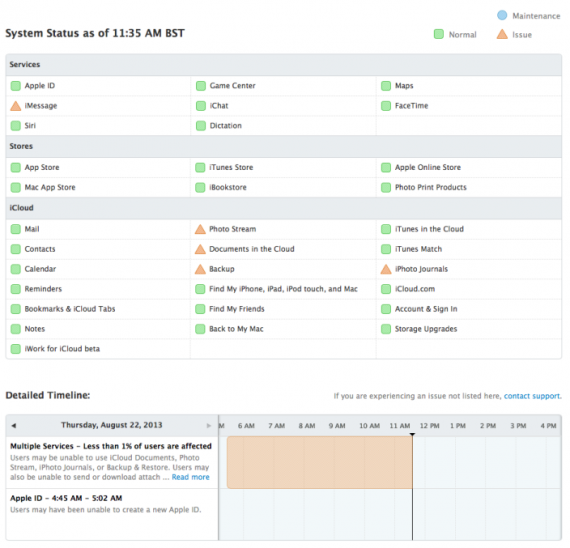Click the iCloud.com service label

(x=415, y=289)
